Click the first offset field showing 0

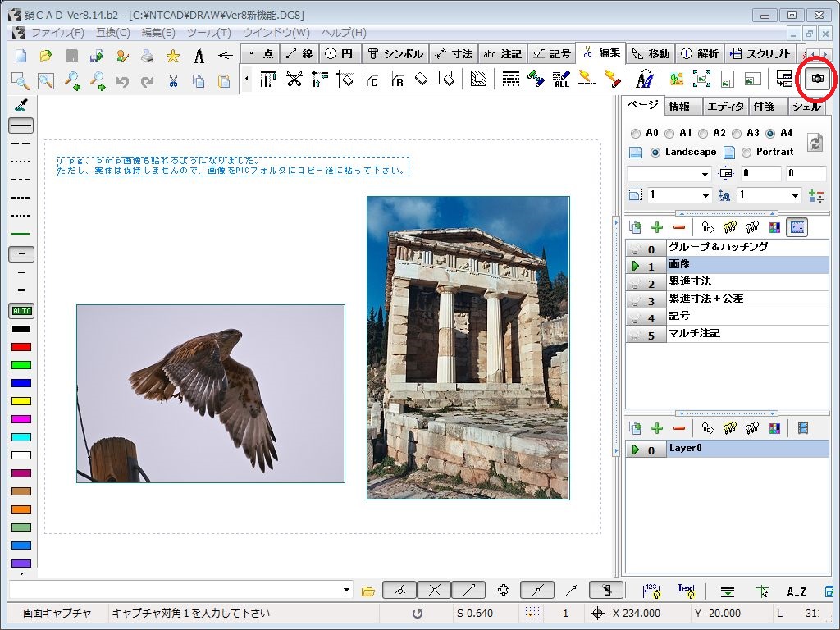[760, 174]
